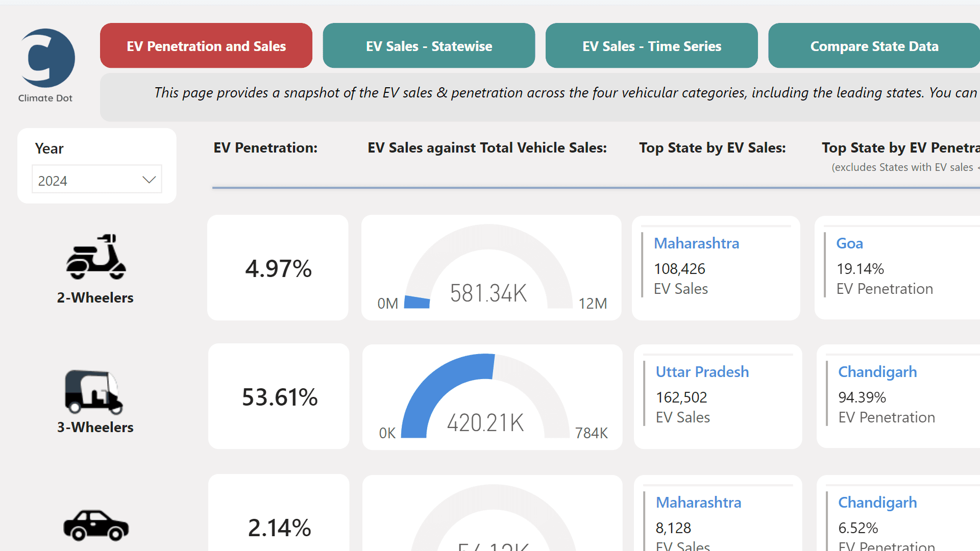Click the 4.97% penetration card
Image resolution: width=980 pixels, height=551 pixels.
tap(278, 267)
